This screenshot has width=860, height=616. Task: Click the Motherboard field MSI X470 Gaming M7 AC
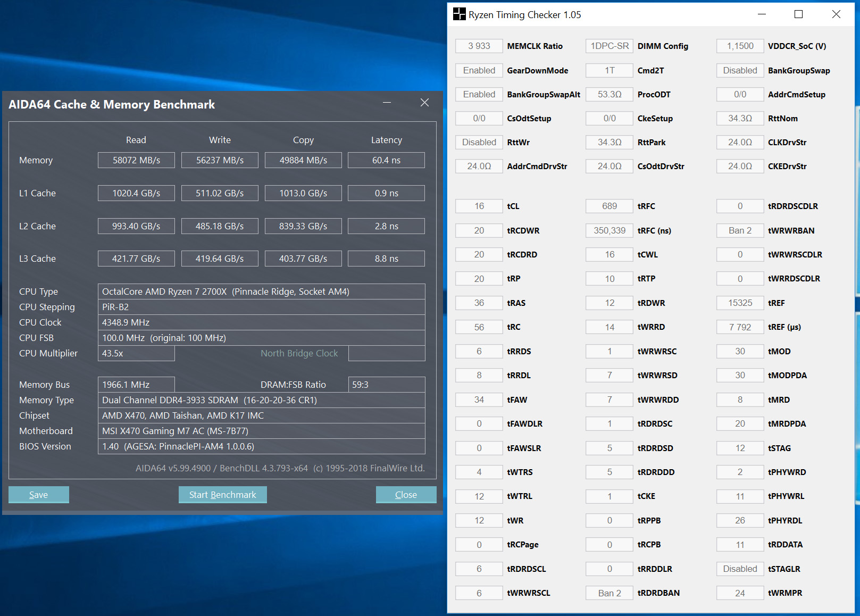point(262,431)
